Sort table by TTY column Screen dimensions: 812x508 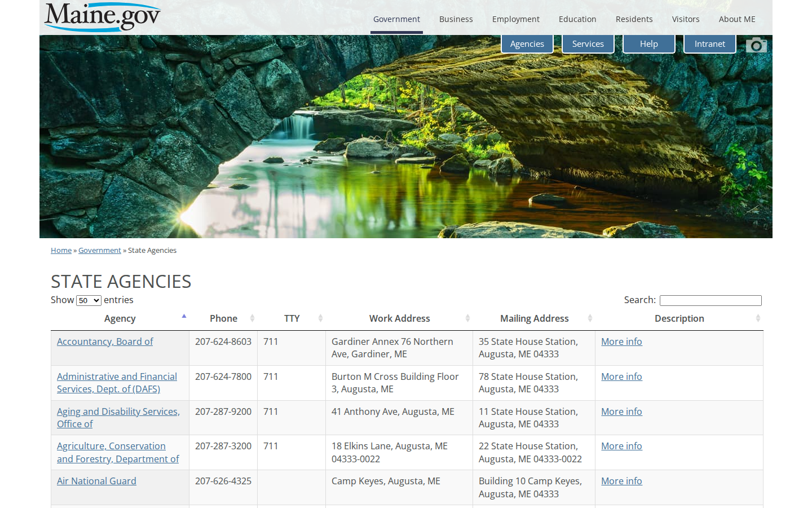pyautogui.click(x=292, y=318)
